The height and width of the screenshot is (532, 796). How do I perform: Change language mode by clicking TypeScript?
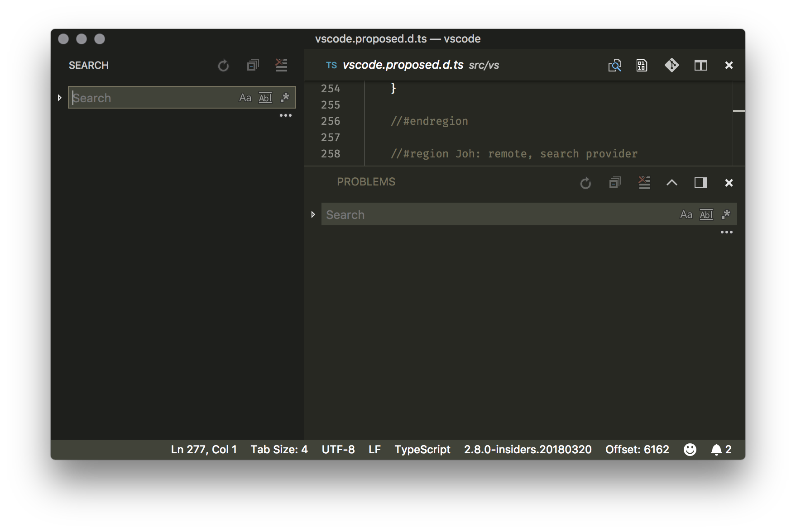tap(422, 449)
